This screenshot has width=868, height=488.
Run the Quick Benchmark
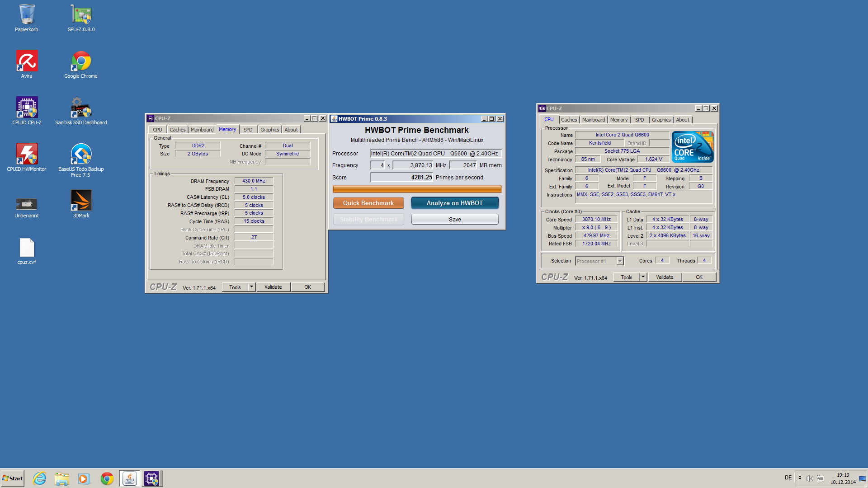pos(368,203)
